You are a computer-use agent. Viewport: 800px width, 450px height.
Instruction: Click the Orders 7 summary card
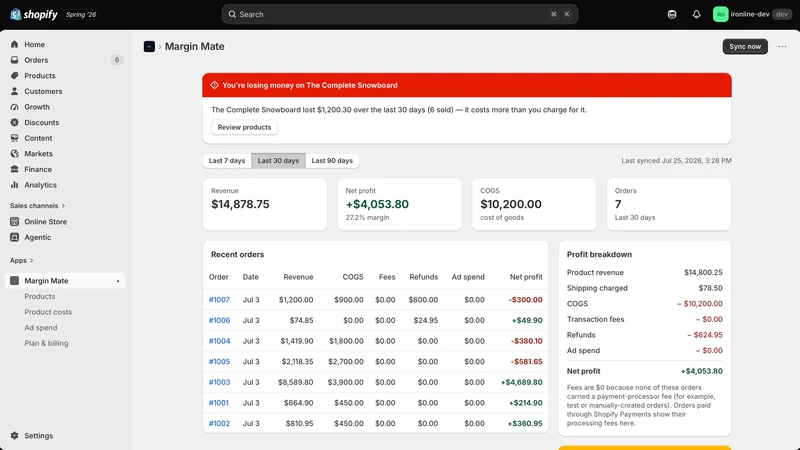668,204
